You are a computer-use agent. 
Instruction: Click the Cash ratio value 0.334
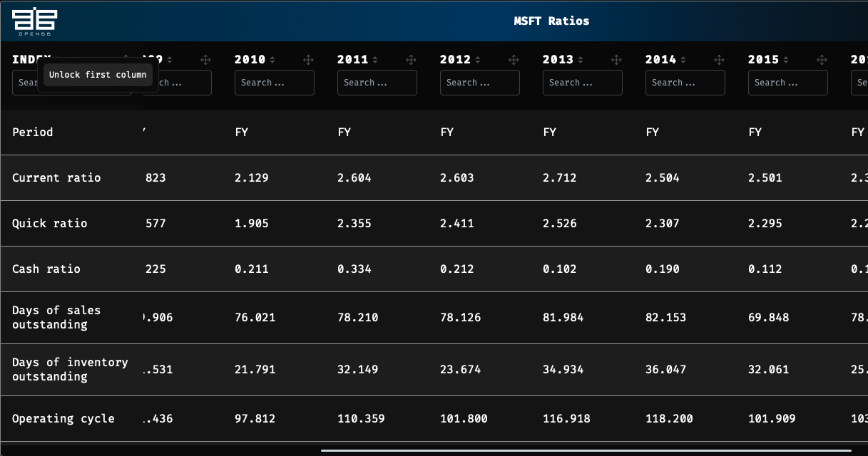point(354,269)
